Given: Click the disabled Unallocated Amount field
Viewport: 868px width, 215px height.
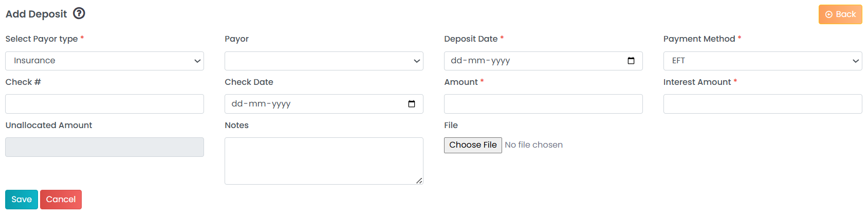Looking at the screenshot, I should [104, 147].
